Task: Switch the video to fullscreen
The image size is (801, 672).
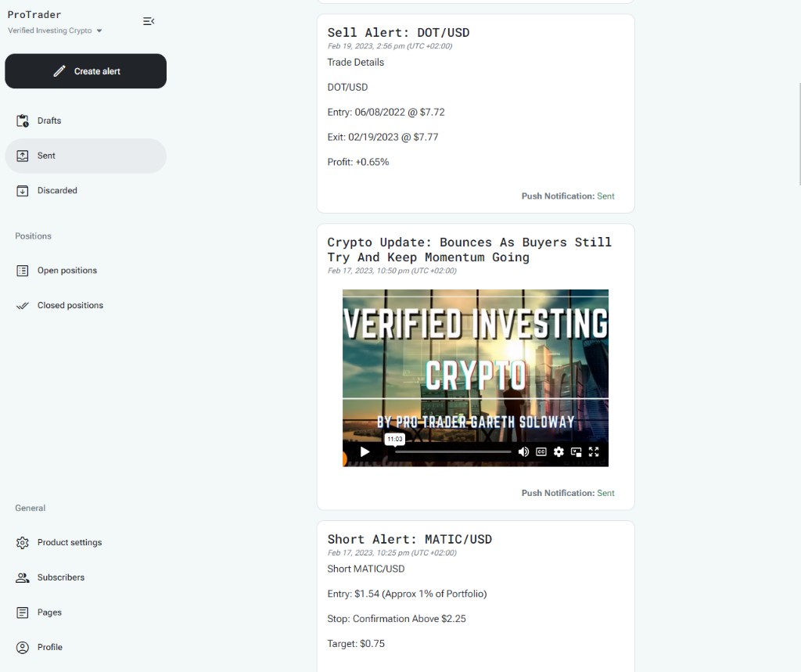Action: (594, 451)
